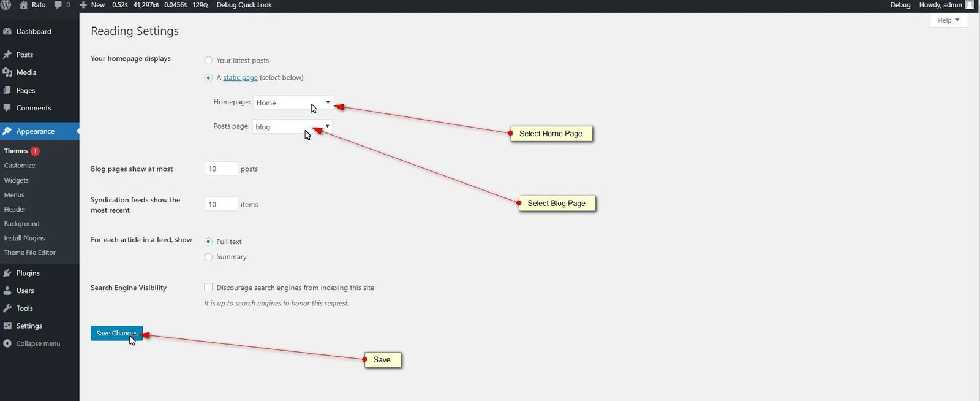Click the Plugins plug icon
This screenshot has width=980, height=401.
7,273
